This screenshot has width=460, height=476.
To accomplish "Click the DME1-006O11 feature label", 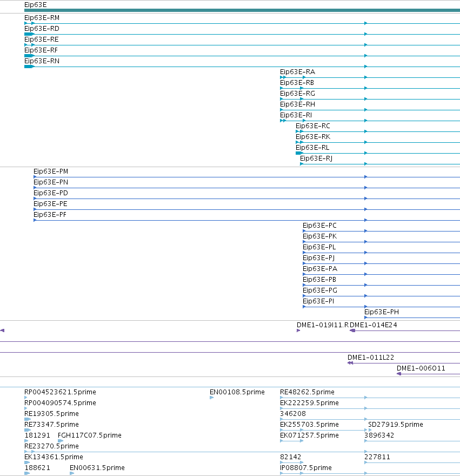I will pyautogui.click(x=421, y=368).
